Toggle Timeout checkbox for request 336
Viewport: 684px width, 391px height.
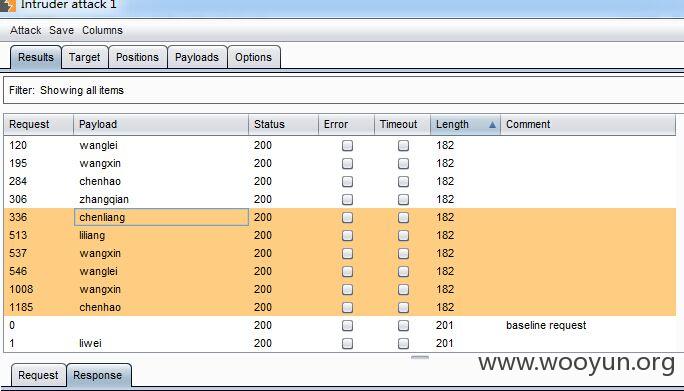403,217
